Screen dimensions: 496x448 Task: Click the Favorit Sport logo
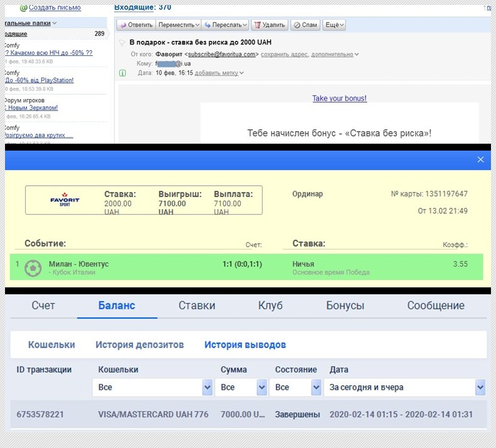point(65,200)
